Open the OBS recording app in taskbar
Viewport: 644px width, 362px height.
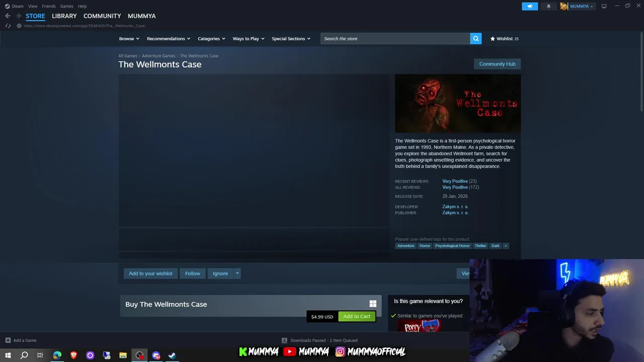coord(139,355)
